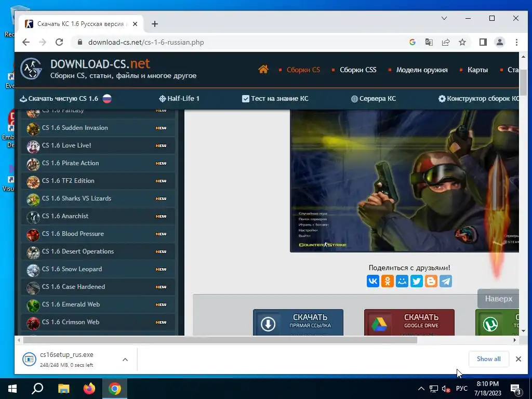The width and height of the screenshot is (532, 399).
Task: Open CS 1.6 Snow Leopard entry
Action: coord(98,270)
